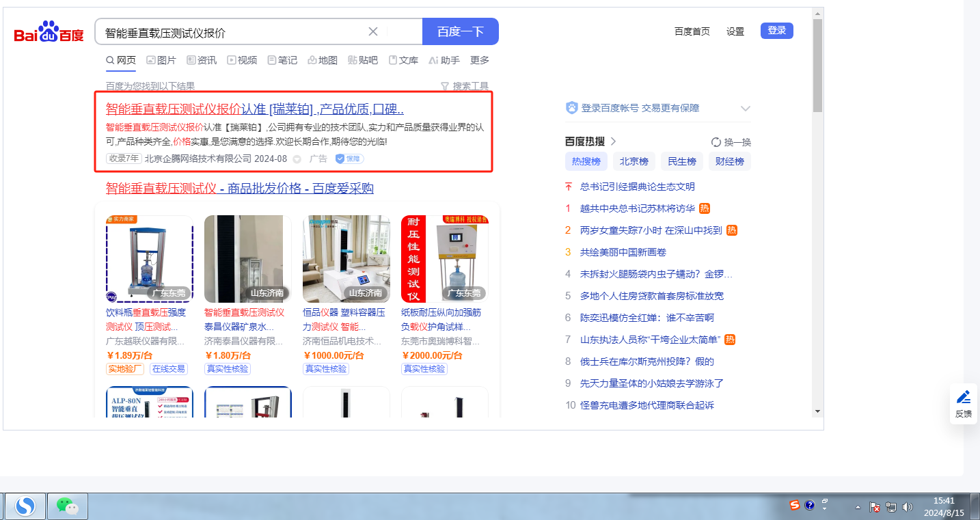The width and height of the screenshot is (980, 520).
Task: Click the Baidu logo
Action: (49, 31)
